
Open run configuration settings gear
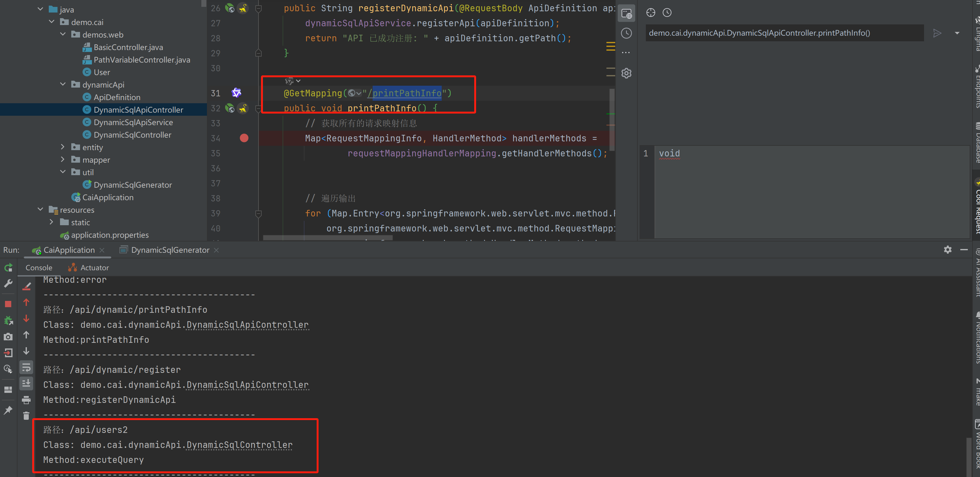pos(948,250)
